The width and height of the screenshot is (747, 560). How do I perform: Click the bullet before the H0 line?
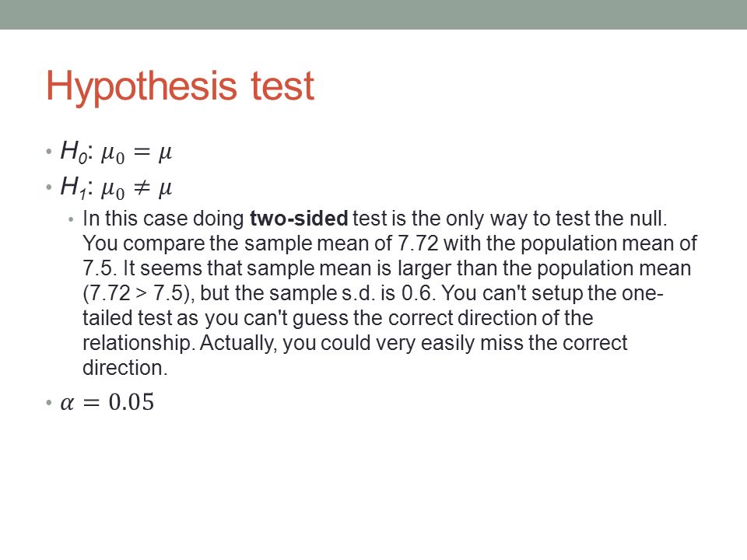(x=48, y=152)
